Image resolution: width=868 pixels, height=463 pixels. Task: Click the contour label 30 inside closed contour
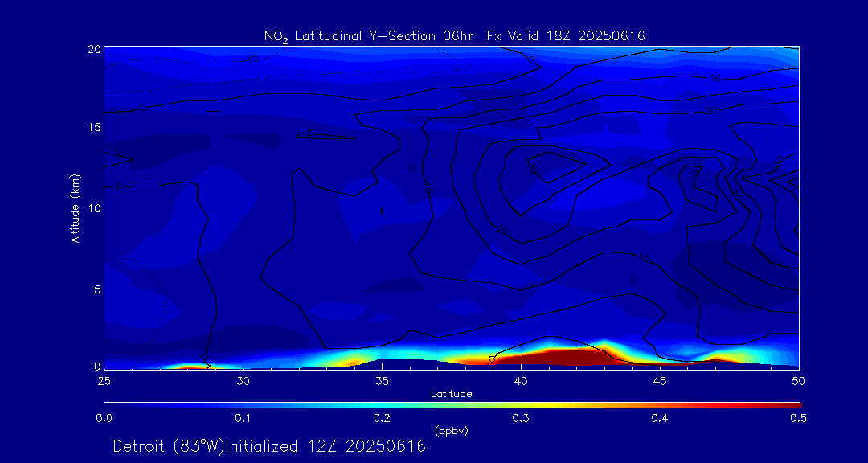click(533, 166)
